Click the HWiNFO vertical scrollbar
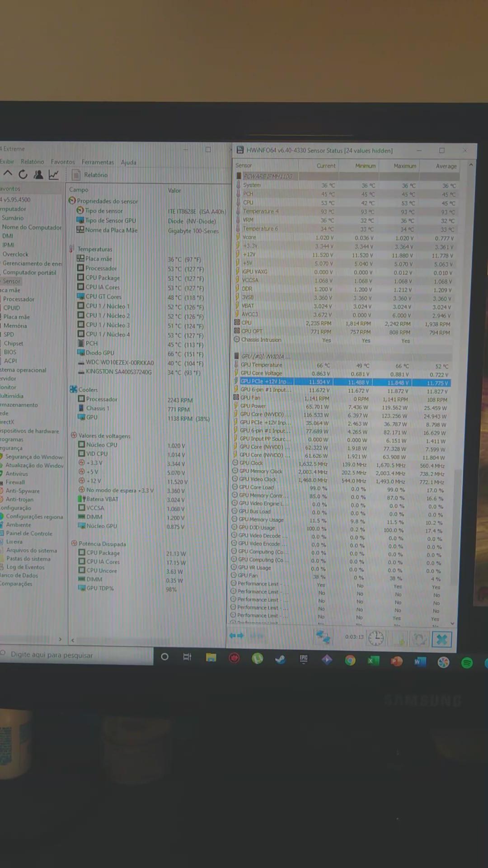Screen dimensions: 488x868 tap(457, 527)
